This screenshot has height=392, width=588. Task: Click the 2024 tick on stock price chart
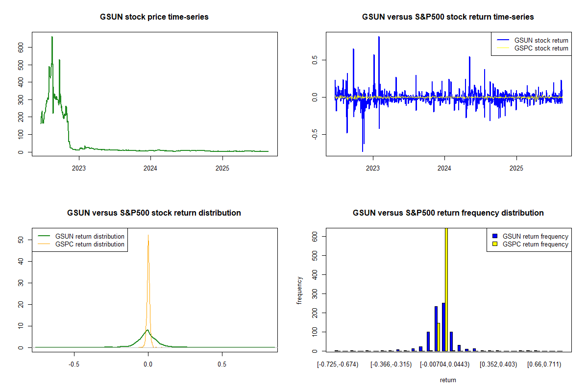click(150, 166)
